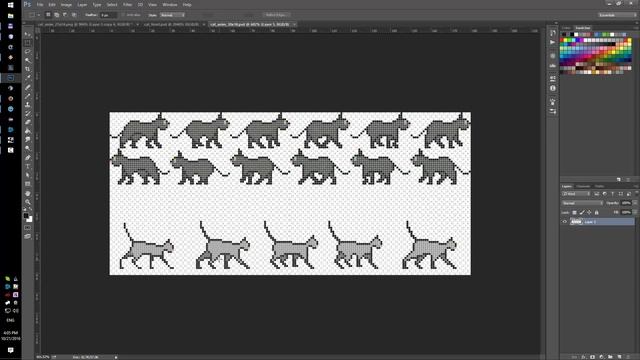Toggle Lock all padlock icon
The image size is (640, 360).
pyautogui.click(x=596, y=212)
